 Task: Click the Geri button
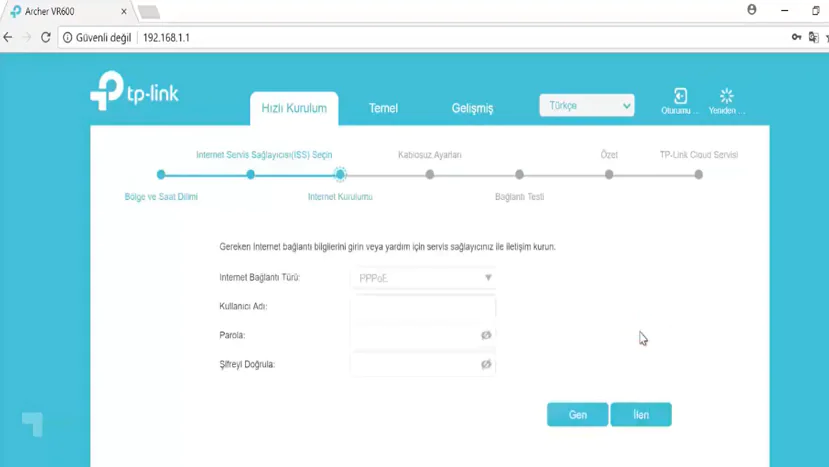pyautogui.click(x=577, y=414)
